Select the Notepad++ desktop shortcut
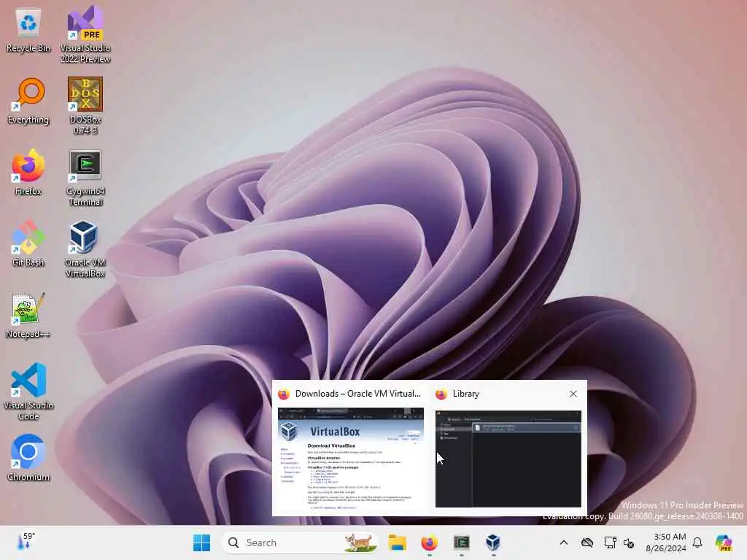The width and height of the screenshot is (747, 560). [28, 316]
